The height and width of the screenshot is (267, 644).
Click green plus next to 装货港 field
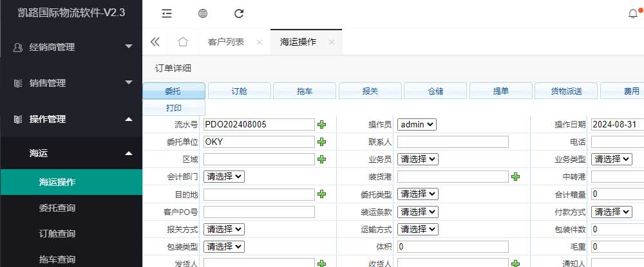[x=515, y=176]
